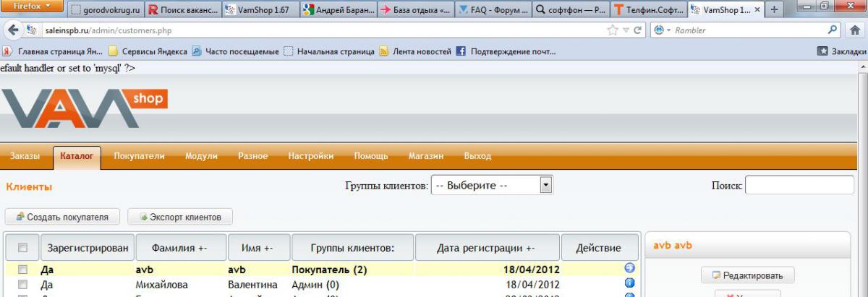The image size is (868, 297).
Task: Open the Покупатели menu
Action: tap(140, 156)
